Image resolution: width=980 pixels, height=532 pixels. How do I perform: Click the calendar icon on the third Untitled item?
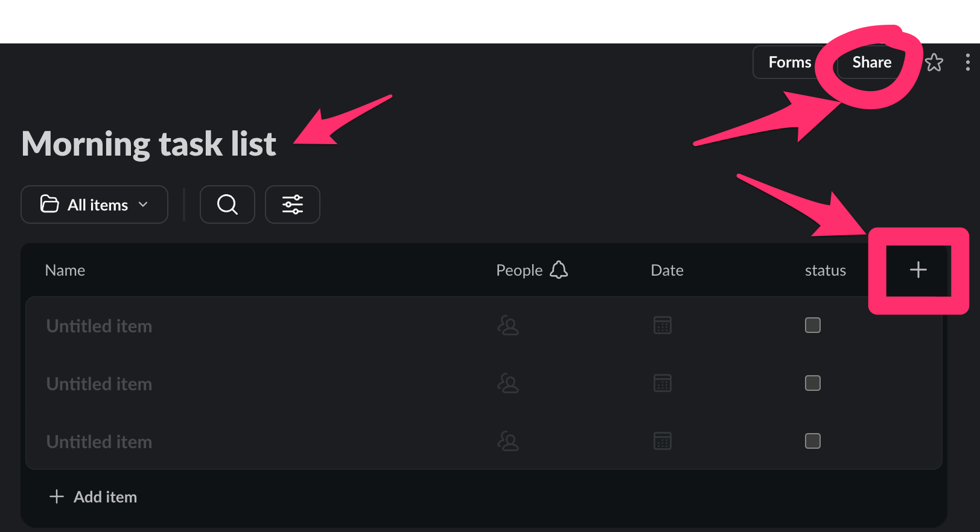click(x=662, y=441)
